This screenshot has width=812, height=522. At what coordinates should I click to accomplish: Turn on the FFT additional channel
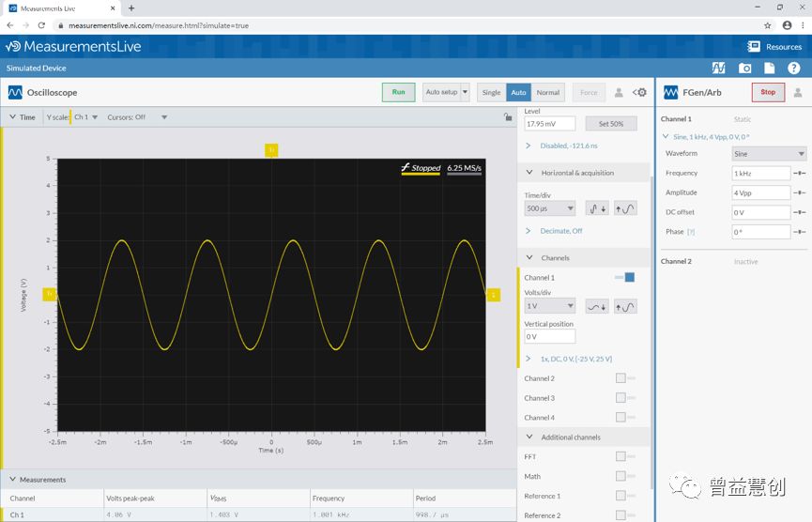tap(624, 456)
